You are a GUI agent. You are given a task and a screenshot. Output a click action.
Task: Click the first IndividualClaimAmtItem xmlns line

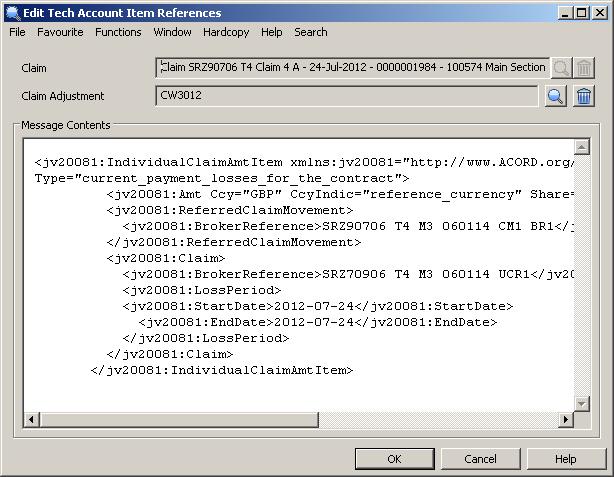point(304,163)
